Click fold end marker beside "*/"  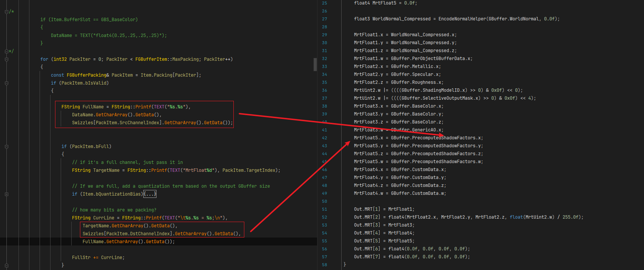(x=6, y=51)
